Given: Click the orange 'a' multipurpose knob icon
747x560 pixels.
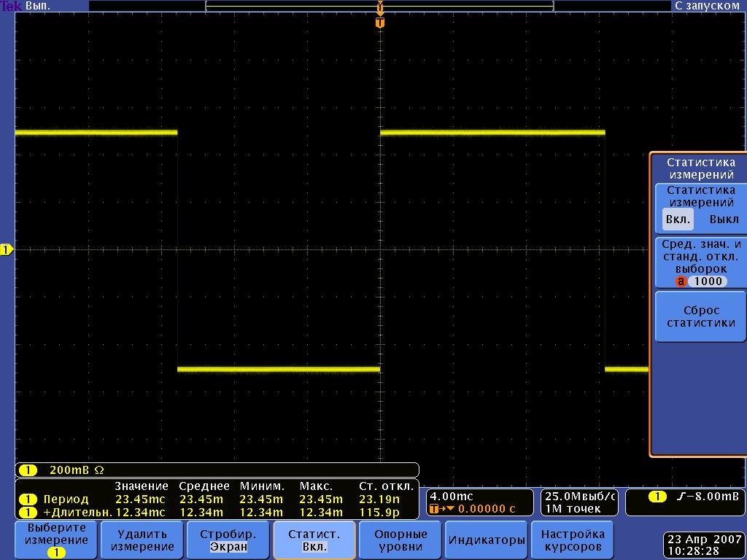Looking at the screenshot, I should [681, 281].
